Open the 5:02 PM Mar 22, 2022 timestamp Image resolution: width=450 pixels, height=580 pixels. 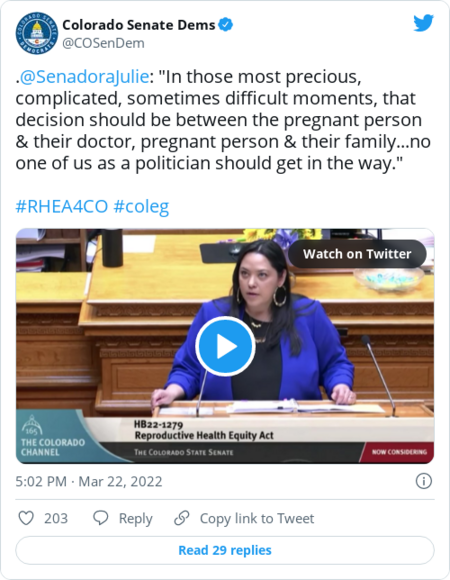click(89, 482)
